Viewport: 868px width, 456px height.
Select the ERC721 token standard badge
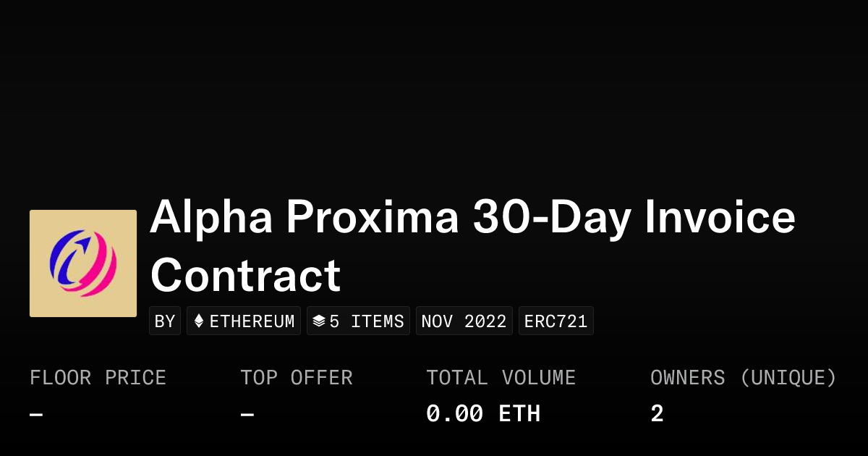pyautogui.click(x=556, y=321)
